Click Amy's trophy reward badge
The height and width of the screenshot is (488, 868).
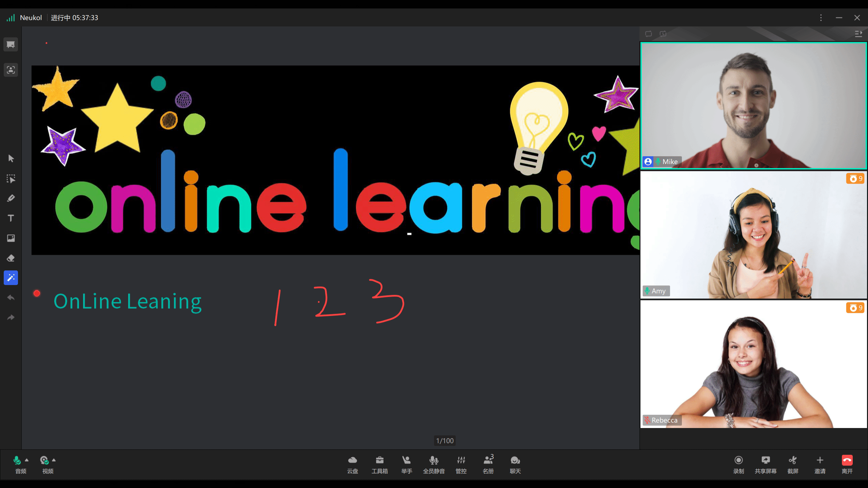[855, 179]
